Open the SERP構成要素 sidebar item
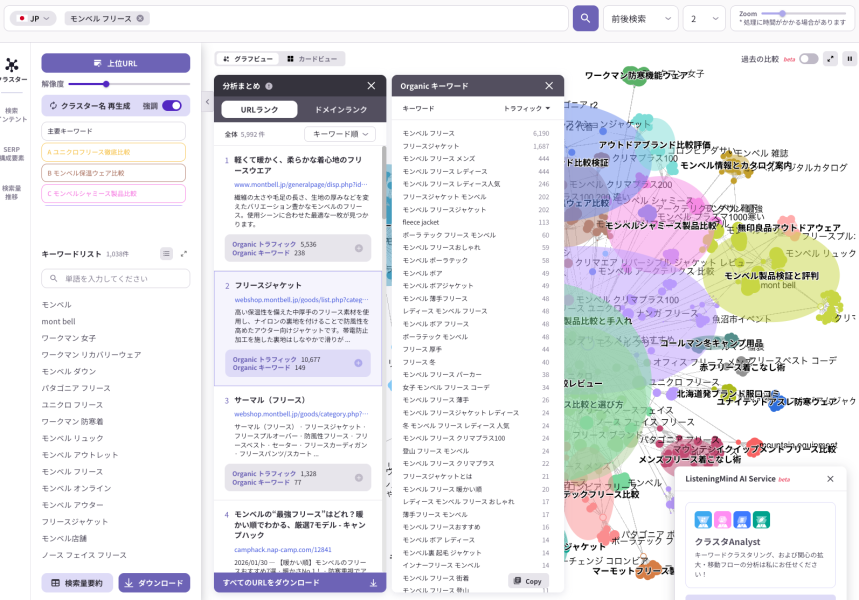The width and height of the screenshot is (859, 600). coord(12,153)
